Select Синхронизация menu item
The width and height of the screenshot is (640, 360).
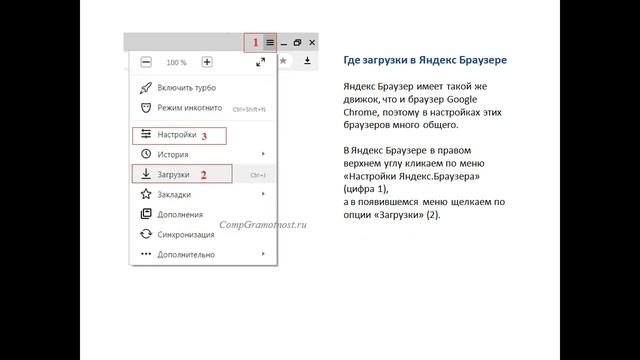tap(203, 234)
